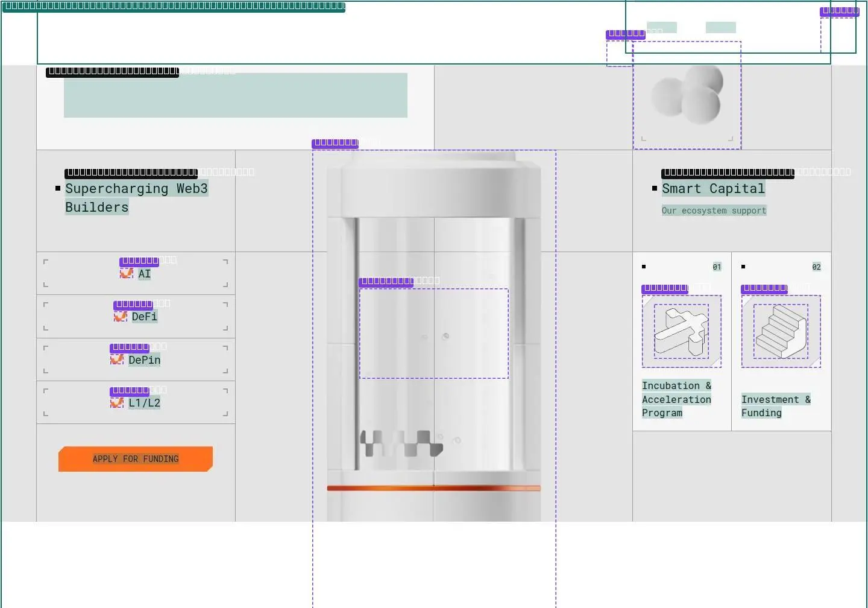
Task: Click the Incubation & Acceleration airplane illustration
Action: (682, 331)
